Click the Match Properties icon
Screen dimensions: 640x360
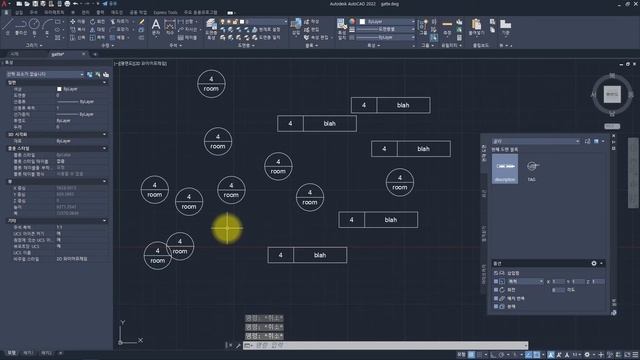[342, 28]
